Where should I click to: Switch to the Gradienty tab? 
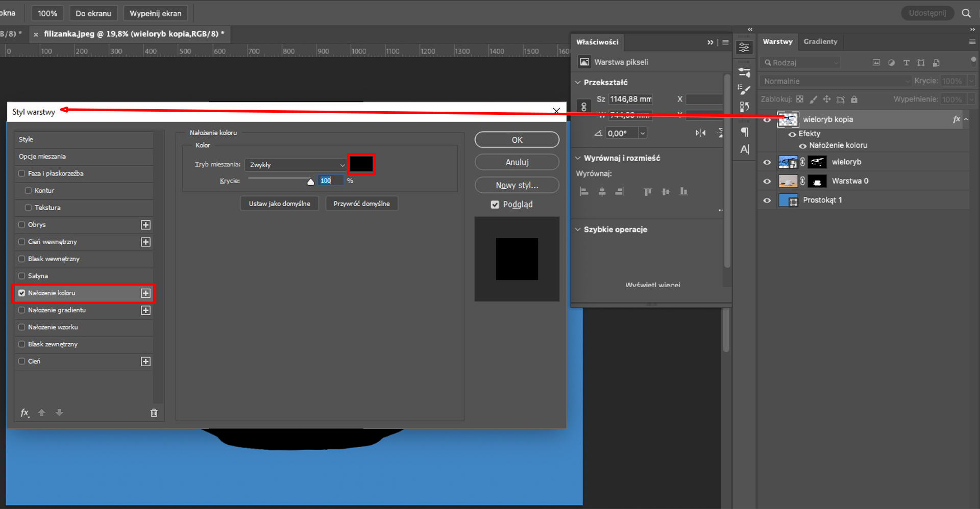click(820, 42)
